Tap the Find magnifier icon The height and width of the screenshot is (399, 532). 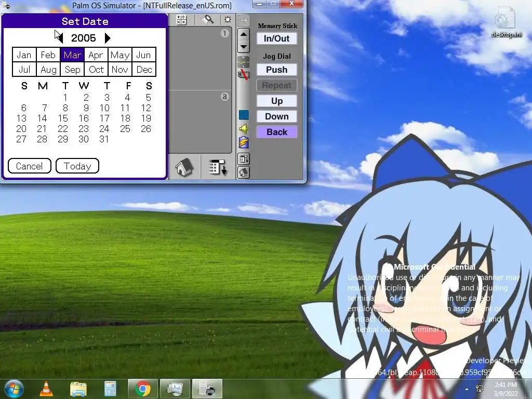(x=208, y=20)
